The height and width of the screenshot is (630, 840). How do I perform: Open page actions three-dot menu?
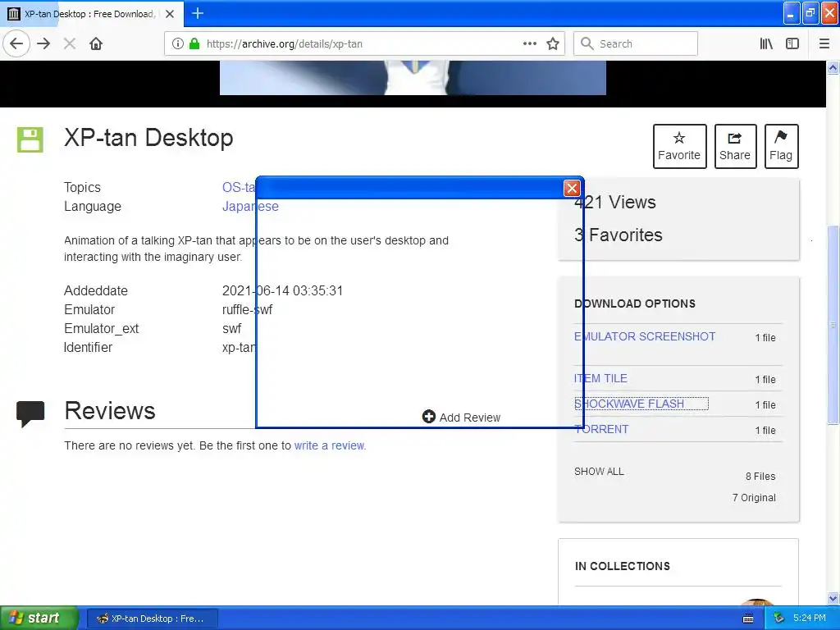(x=530, y=44)
